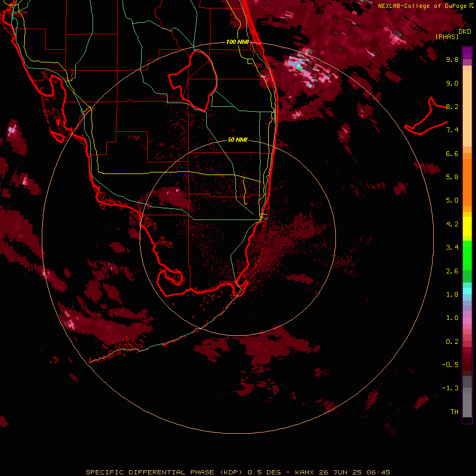Click the 50 NMI range ring label
This screenshot has width=476, height=476.
coord(237,140)
